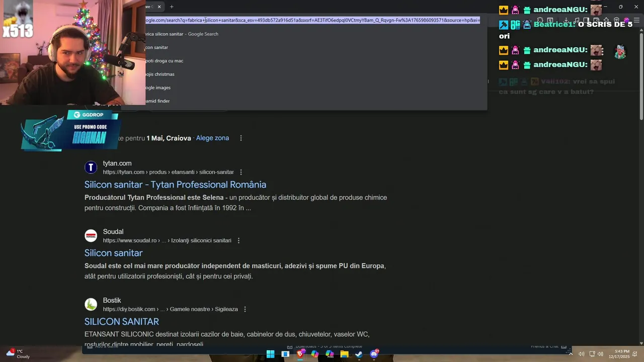
Task: Click the tytan.com favicon
Action: (91, 167)
